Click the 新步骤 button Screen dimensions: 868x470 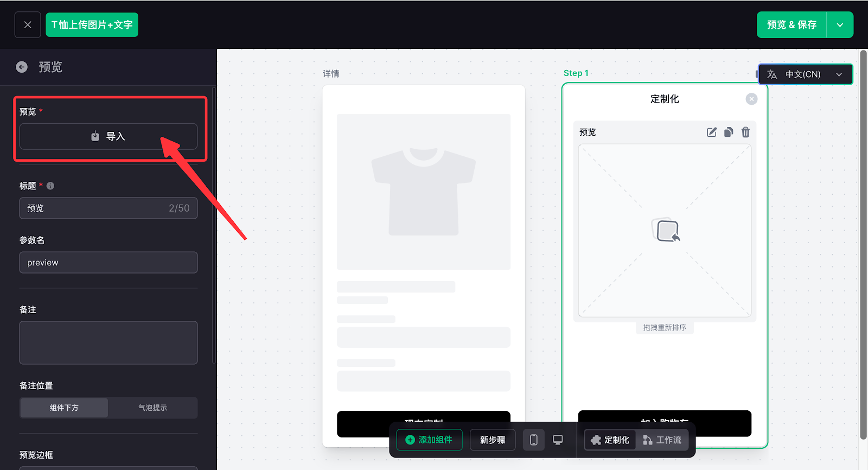click(x=493, y=440)
